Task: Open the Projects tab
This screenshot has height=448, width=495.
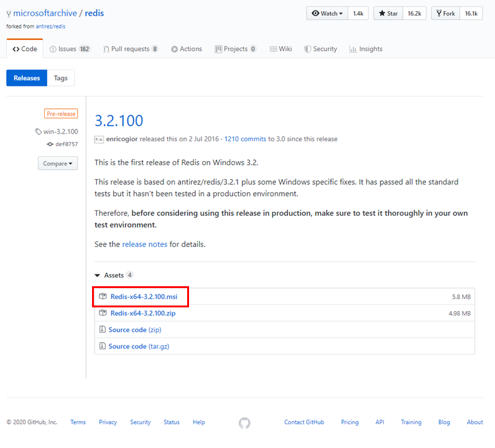Action: (236, 49)
